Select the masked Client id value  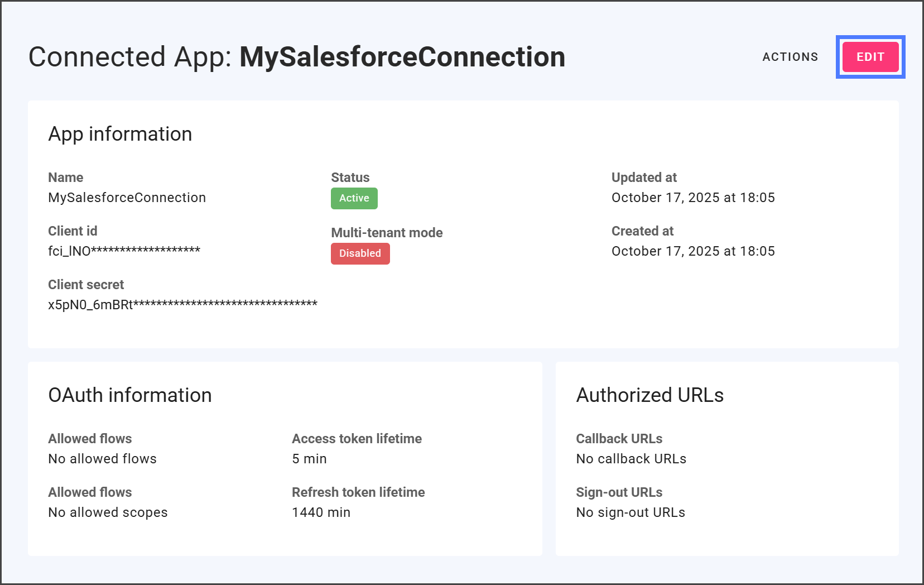[x=124, y=251]
